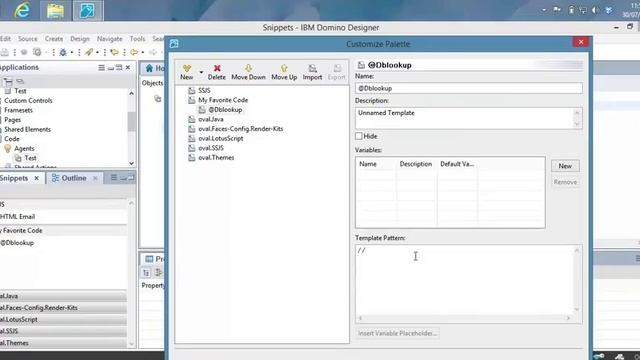
Task: Click Move Down in palette toolbar
Action: click(x=248, y=72)
